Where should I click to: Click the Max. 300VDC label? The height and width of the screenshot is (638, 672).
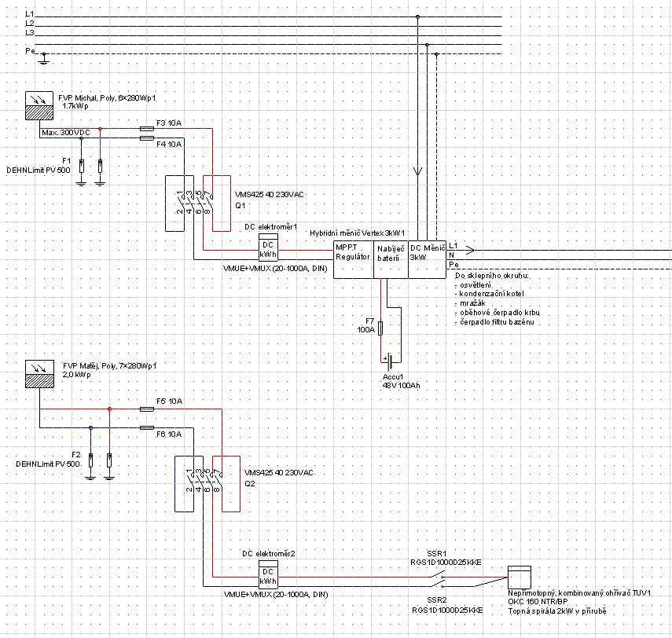[x=66, y=133]
